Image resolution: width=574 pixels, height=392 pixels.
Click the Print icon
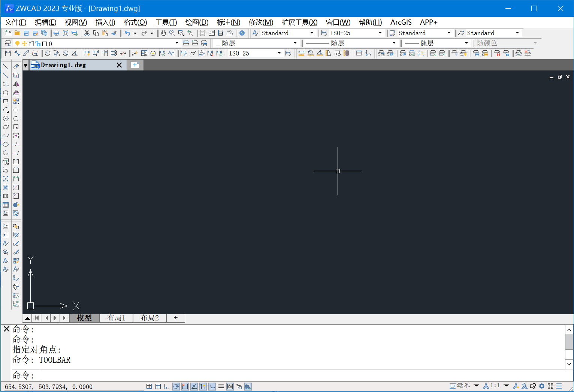point(56,33)
